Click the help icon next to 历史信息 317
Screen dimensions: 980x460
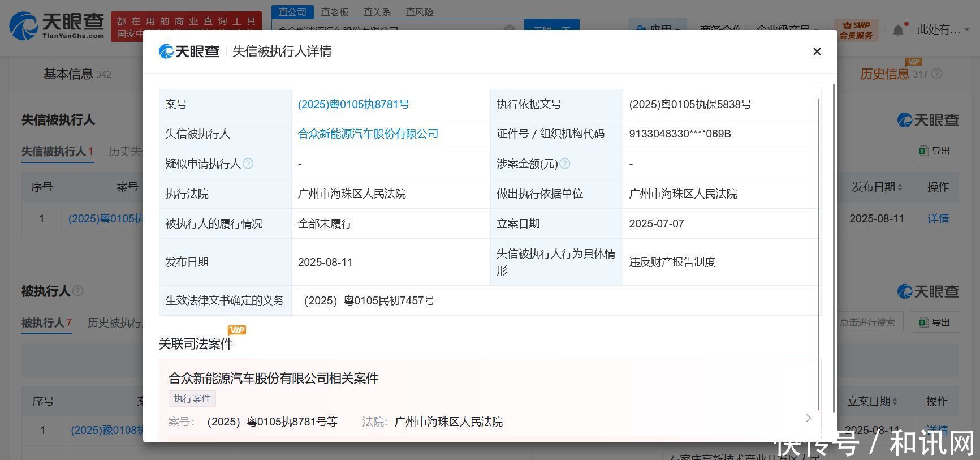coord(936,74)
